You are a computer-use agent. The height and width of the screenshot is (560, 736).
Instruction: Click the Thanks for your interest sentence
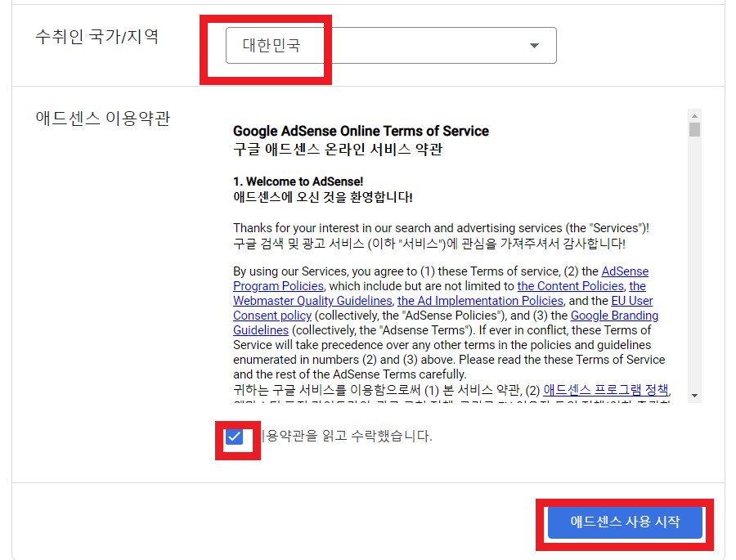click(x=442, y=228)
